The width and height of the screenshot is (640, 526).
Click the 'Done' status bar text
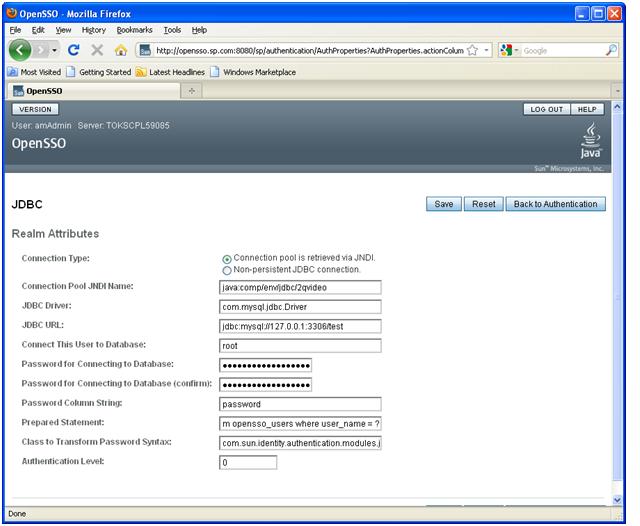tap(17, 514)
